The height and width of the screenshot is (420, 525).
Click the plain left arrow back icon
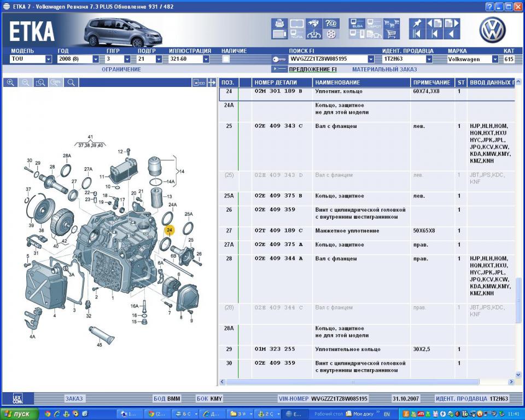pos(451,34)
